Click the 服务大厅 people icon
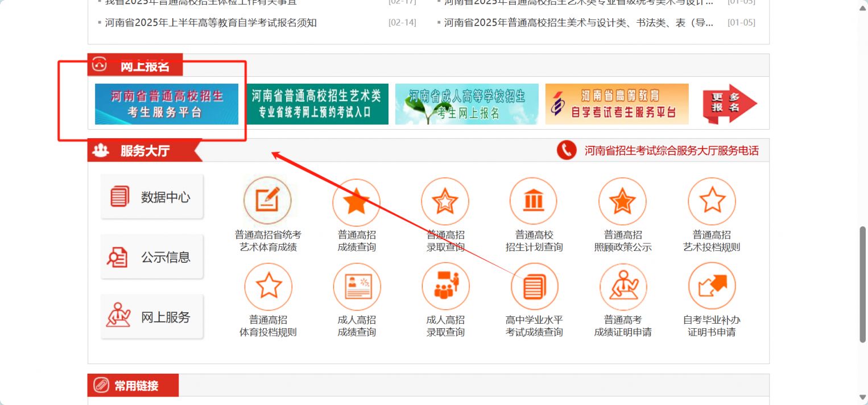This screenshot has width=868, height=405. pos(101,150)
